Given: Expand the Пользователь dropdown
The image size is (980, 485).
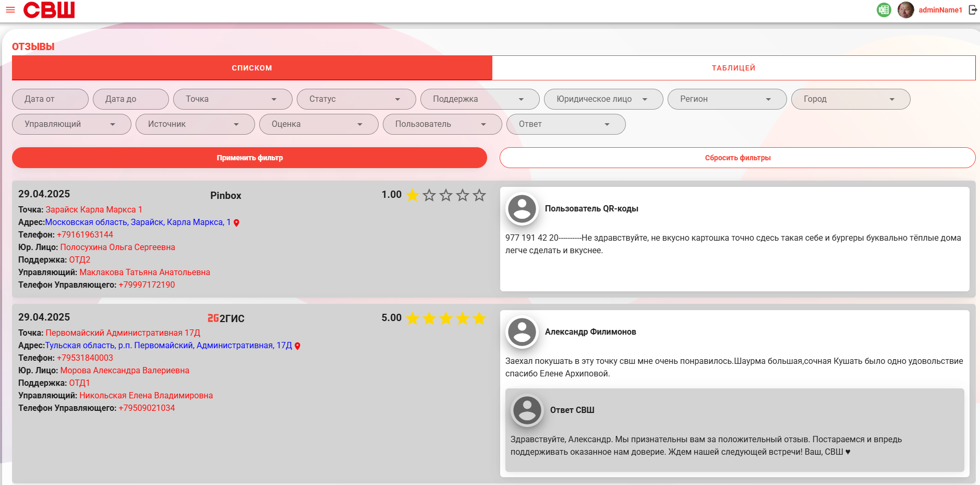Looking at the screenshot, I should pos(442,124).
